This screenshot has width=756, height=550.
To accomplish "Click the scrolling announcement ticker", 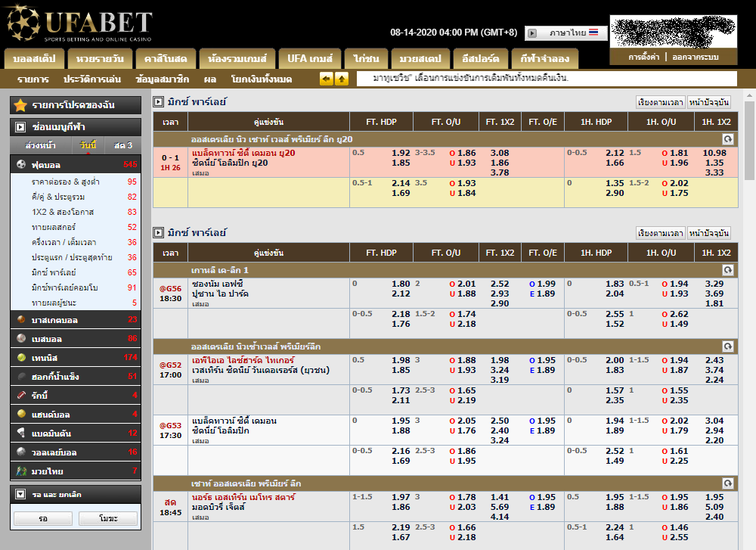I will coord(547,78).
